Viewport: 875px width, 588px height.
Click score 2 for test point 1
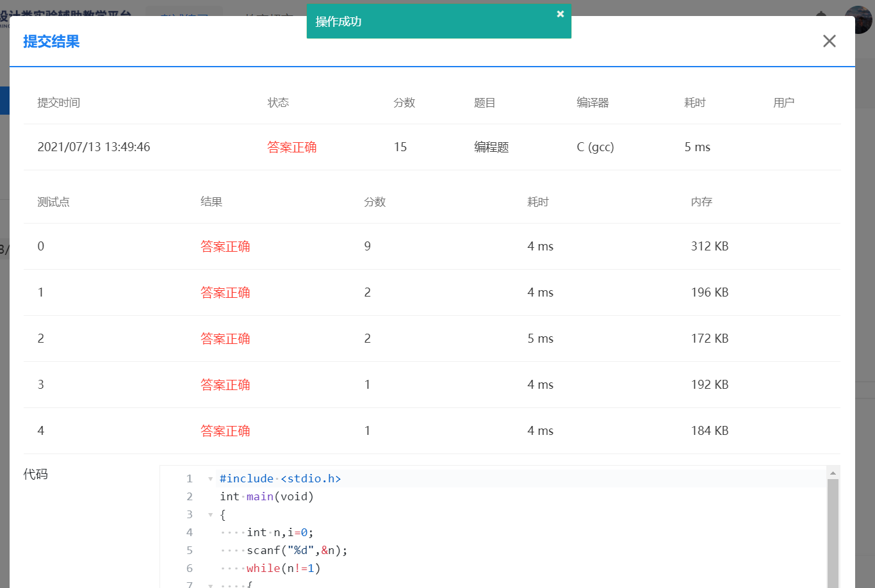point(367,293)
